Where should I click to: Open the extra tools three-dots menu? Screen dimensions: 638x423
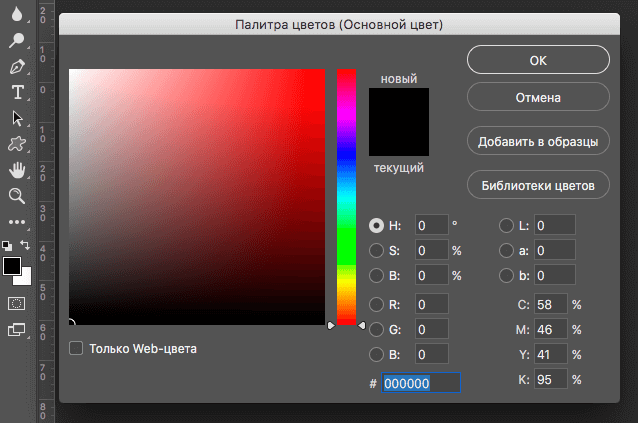[17, 222]
